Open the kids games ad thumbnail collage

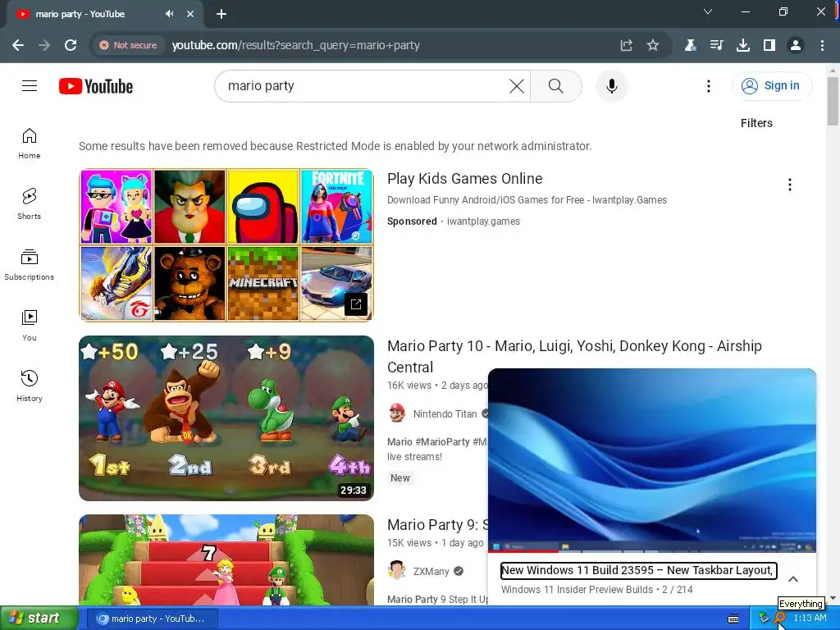click(226, 245)
